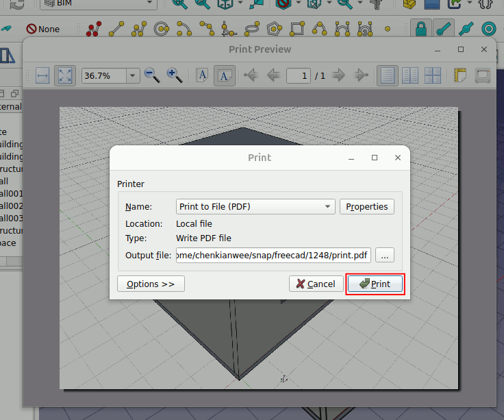Show overview of all pages
Viewport: 504px width, 420px height.
[433, 75]
